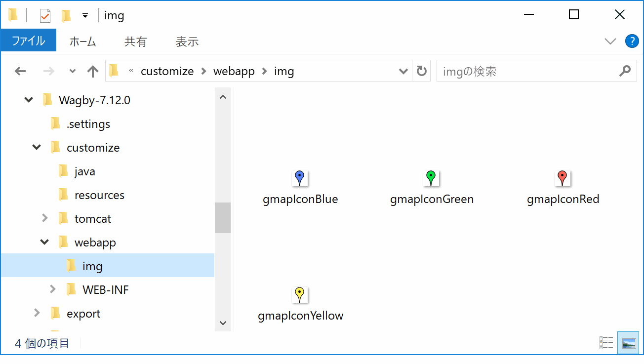644x364 pixels.
Task: Select the gmapIconGreen pin thumbnail
Action: click(x=432, y=178)
